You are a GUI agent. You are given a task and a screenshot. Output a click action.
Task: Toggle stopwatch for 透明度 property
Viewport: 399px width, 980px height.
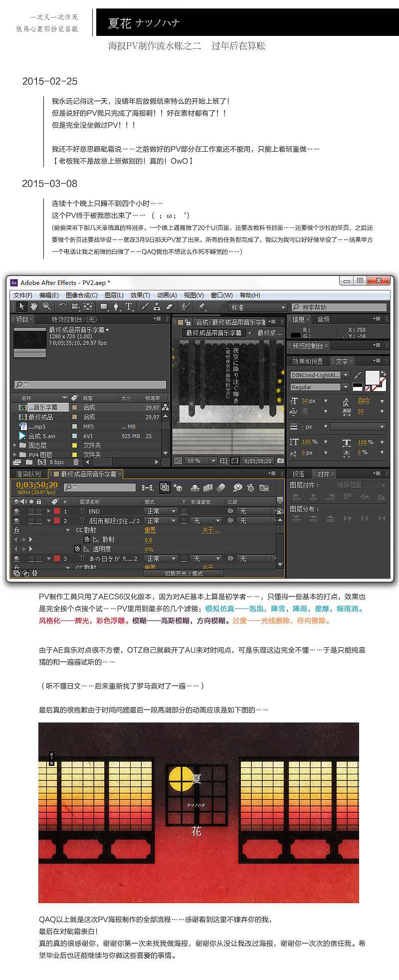[77, 549]
